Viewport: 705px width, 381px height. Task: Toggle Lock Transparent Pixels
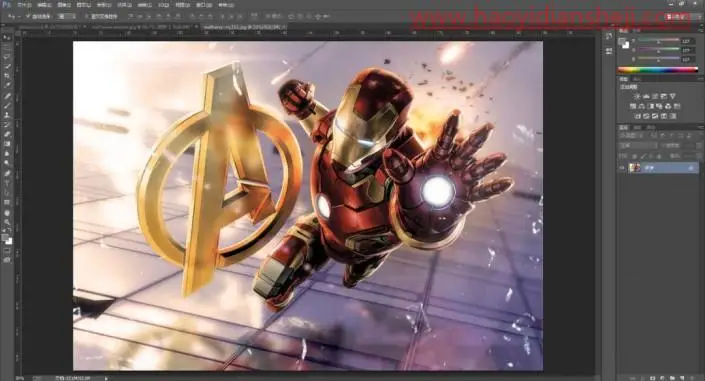[x=634, y=156]
